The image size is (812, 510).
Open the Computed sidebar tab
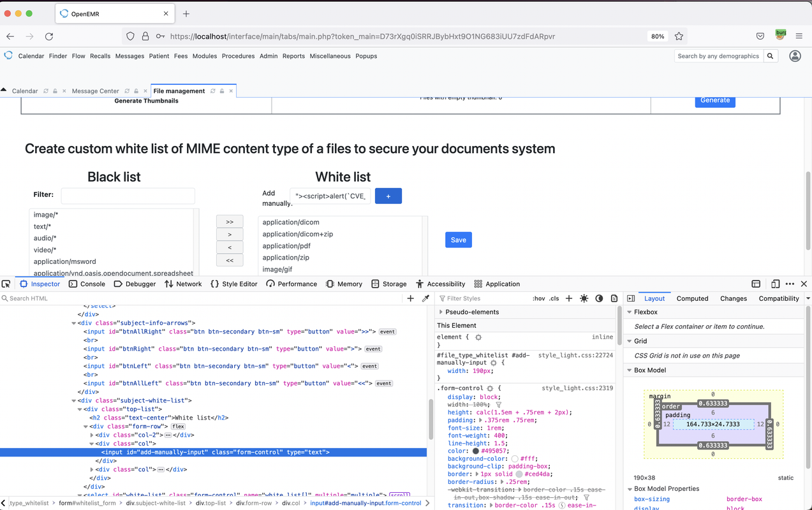[692, 298]
